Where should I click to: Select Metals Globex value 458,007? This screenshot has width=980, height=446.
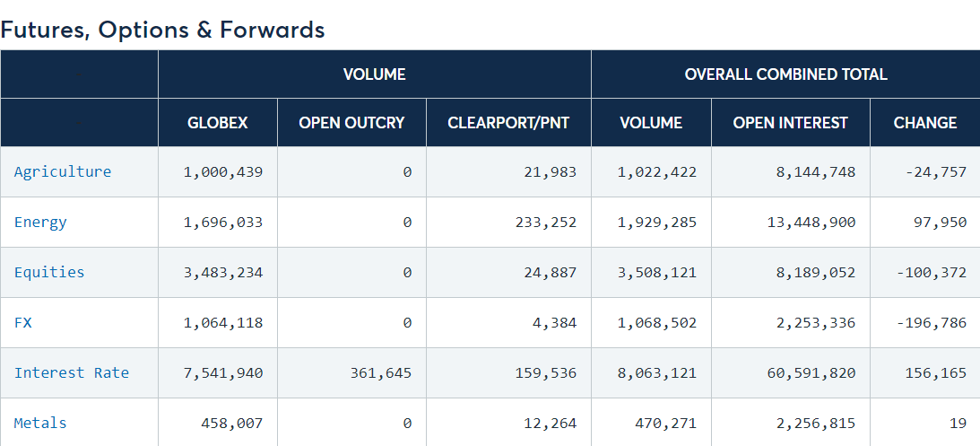(x=232, y=423)
